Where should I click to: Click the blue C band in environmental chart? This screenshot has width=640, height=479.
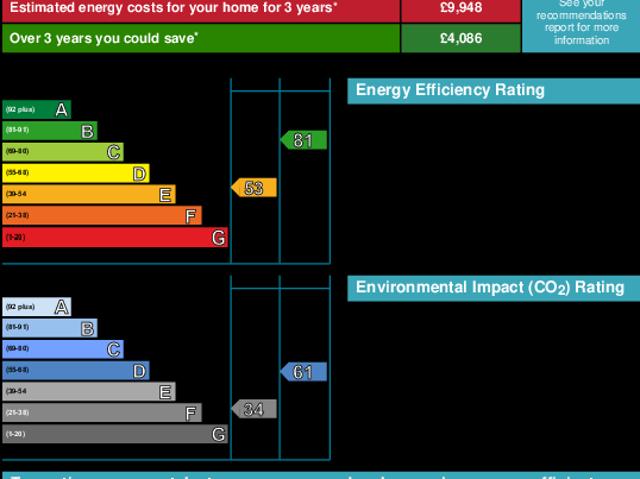coord(63,349)
